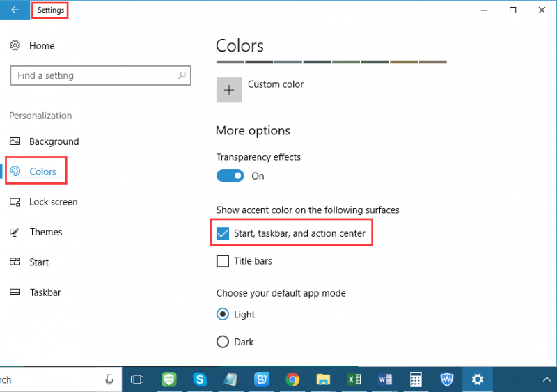The image size is (557, 392).
Task: Launch Google Chrome from the taskbar
Action: (x=292, y=379)
